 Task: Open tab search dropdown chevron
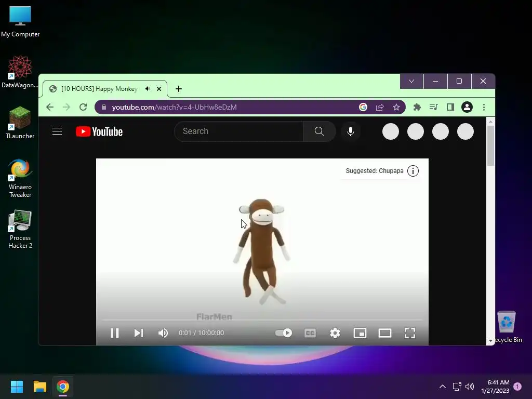[x=411, y=81]
